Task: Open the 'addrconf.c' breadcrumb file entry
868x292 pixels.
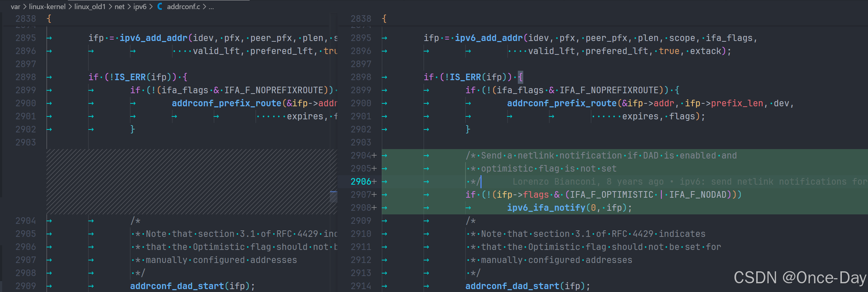Action: [x=183, y=7]
